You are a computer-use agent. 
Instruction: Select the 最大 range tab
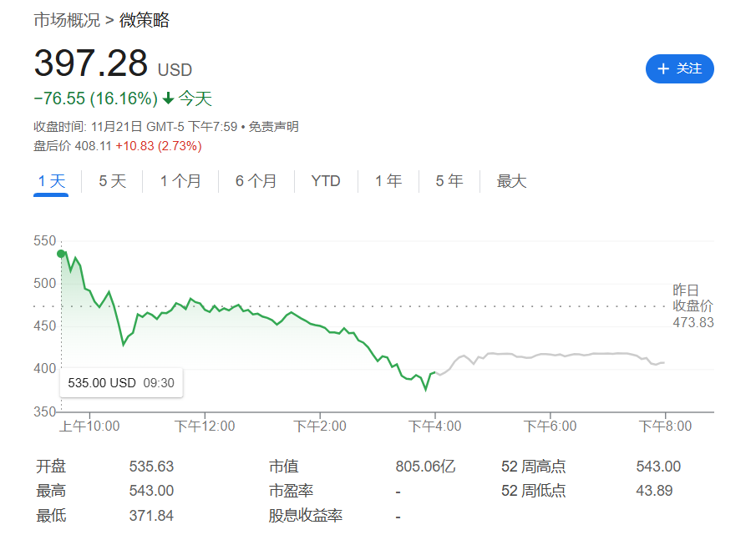[x=511, y=181]
